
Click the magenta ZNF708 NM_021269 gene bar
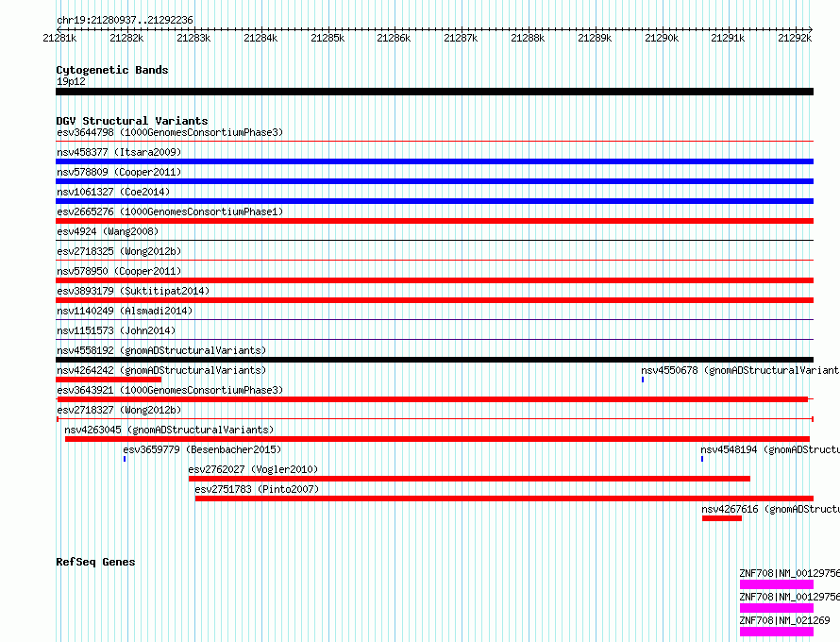pyautogui.click(x=777, y=632)
